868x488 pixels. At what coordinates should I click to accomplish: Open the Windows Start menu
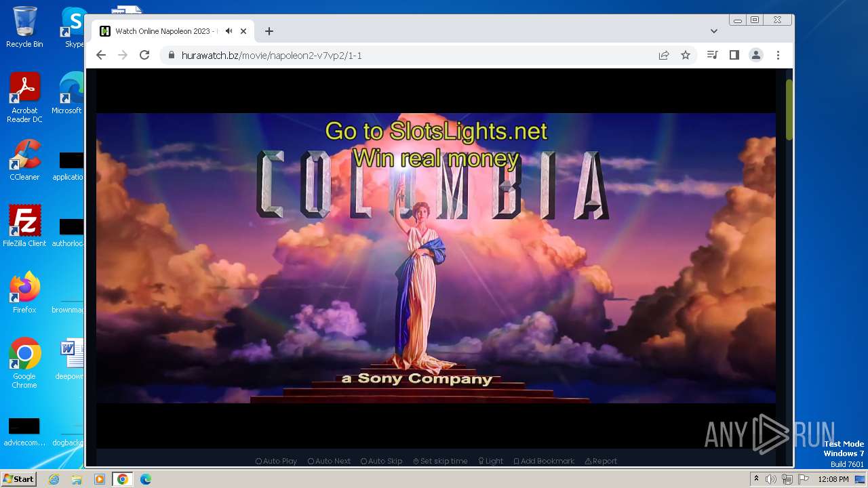tap(18, 479)
